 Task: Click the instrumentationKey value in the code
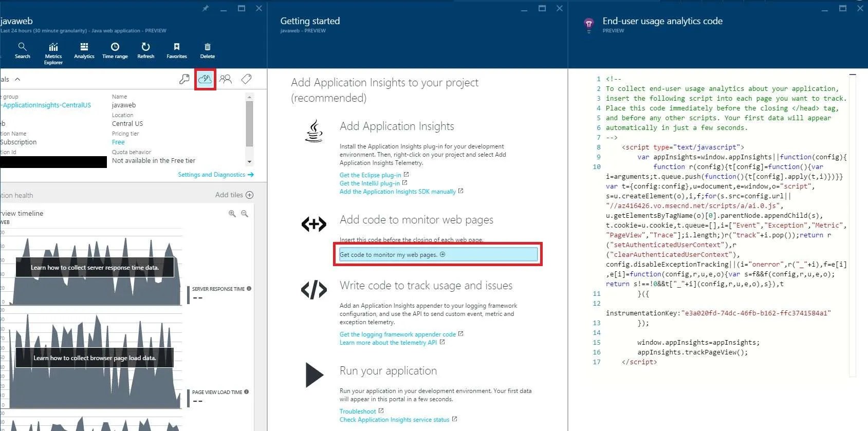756,313
